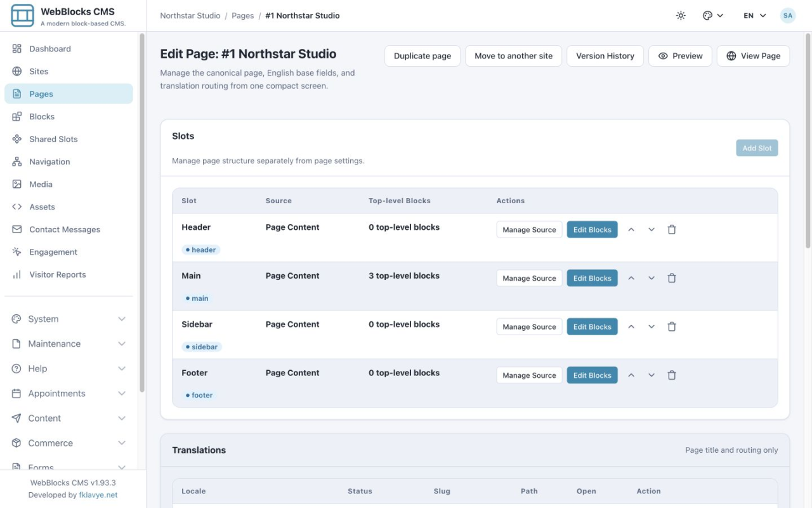The width and height of the screenshot is (812, 508).
Task: Follow the fklavye.net developer link
Action: (x=98, y=495)
